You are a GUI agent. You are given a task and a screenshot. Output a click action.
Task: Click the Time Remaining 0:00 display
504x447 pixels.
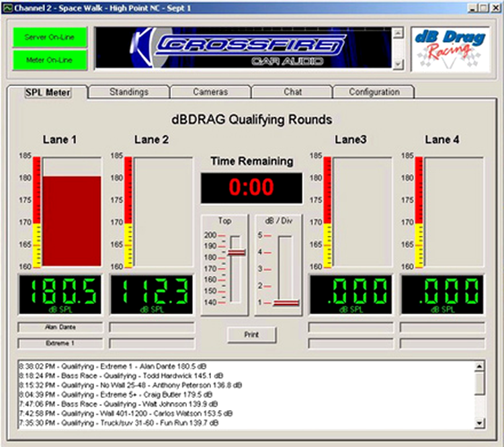(x=251, y=188)
